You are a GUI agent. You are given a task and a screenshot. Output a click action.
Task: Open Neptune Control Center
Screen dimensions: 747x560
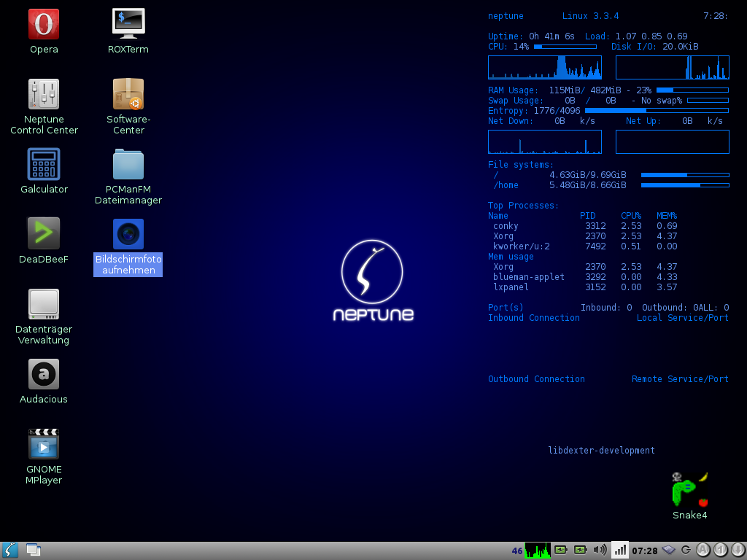coord(44,94)
